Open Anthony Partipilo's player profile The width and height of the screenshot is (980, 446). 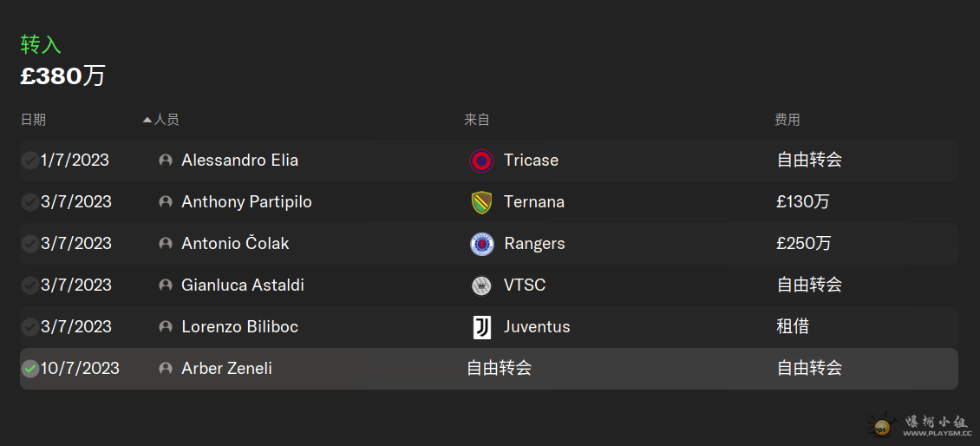point(246,202)
